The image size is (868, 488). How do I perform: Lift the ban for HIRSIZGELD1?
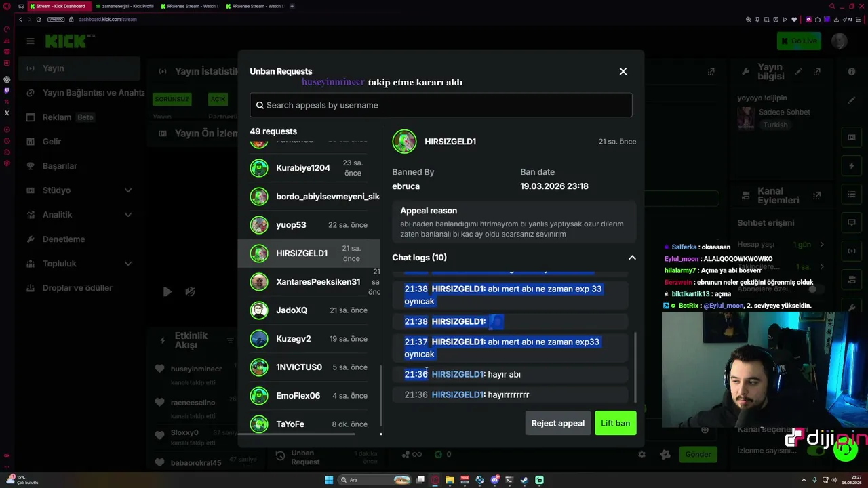point(615,423)
